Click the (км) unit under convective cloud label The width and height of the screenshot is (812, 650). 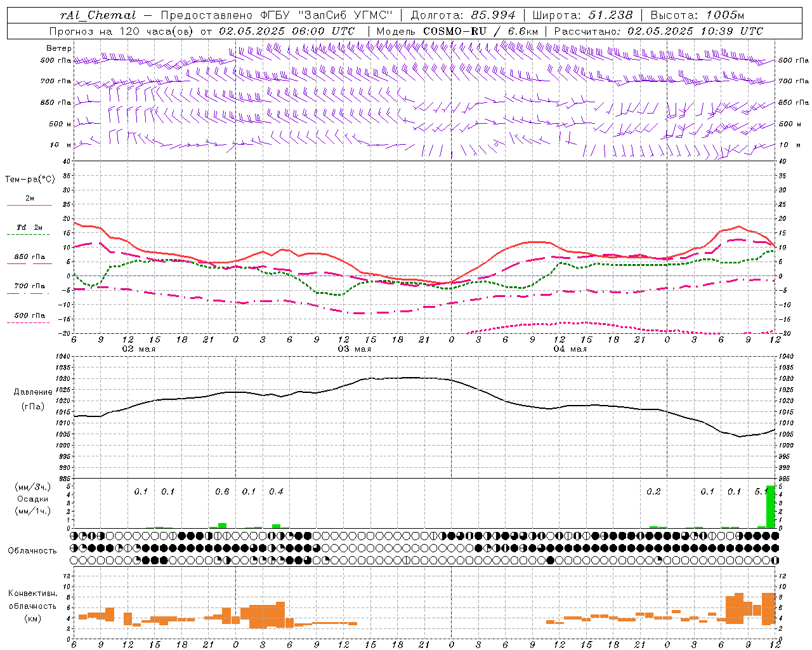(32, 618)
